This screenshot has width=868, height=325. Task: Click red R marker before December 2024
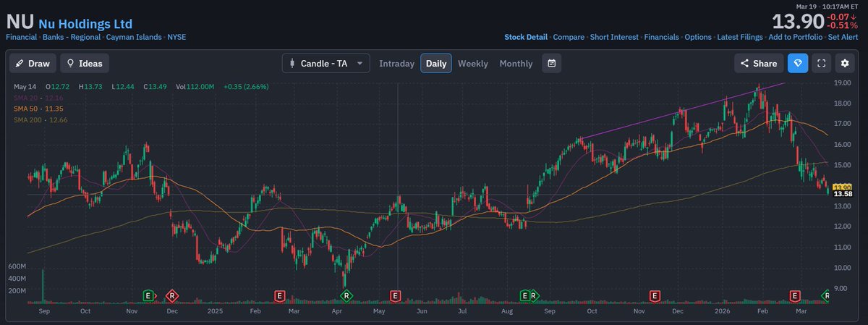click(x=171, y=295)
